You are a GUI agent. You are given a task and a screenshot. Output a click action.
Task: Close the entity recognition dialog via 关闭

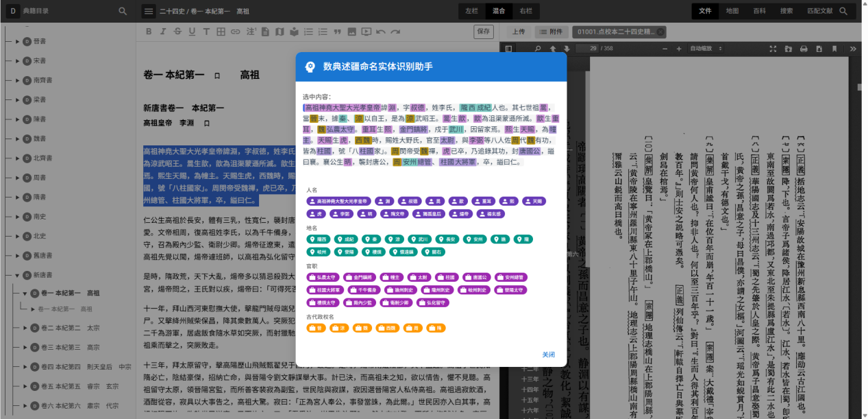point(549,355)
